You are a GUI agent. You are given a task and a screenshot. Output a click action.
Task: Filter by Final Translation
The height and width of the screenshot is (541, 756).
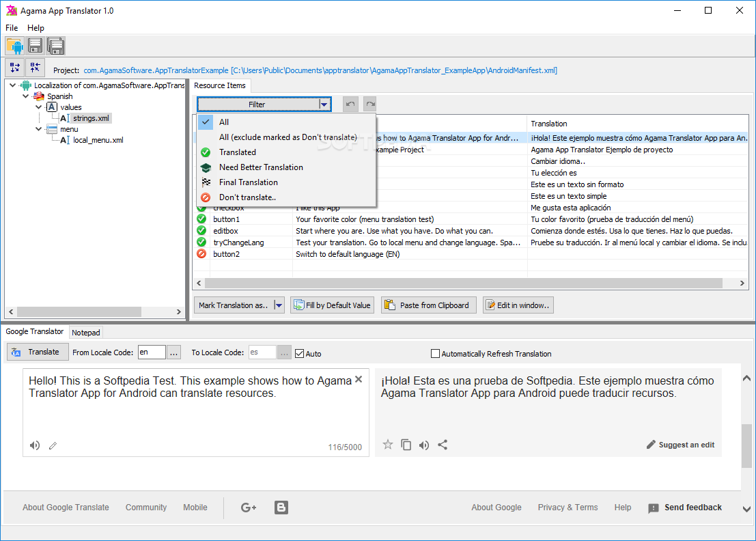[x=286, y=182]
